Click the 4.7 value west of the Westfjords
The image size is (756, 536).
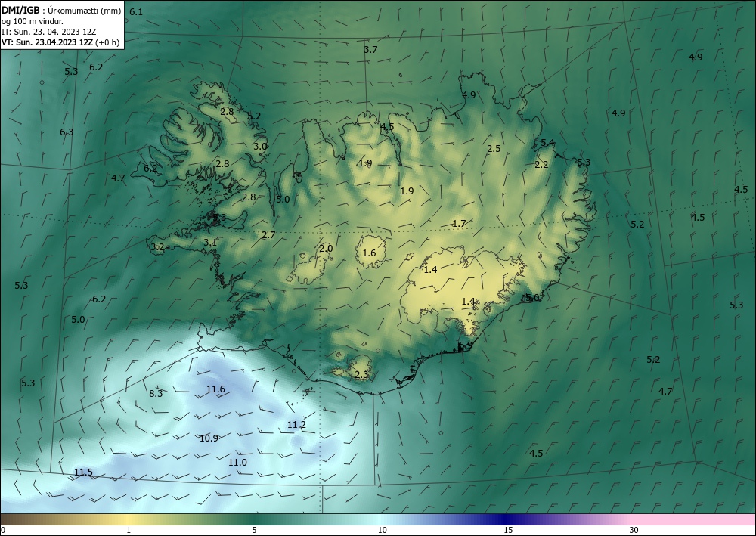(118, 178)
